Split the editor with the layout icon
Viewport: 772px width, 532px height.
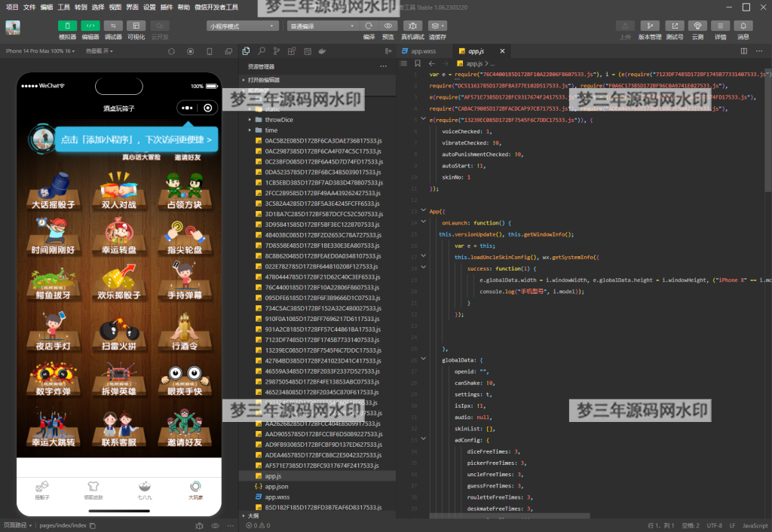coord(744,51)
